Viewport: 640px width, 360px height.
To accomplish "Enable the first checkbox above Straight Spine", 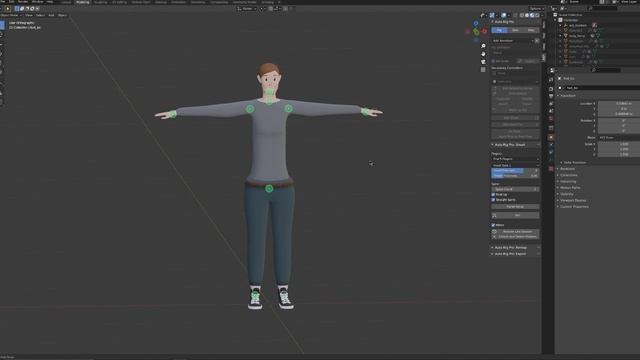I will (493, 195).
